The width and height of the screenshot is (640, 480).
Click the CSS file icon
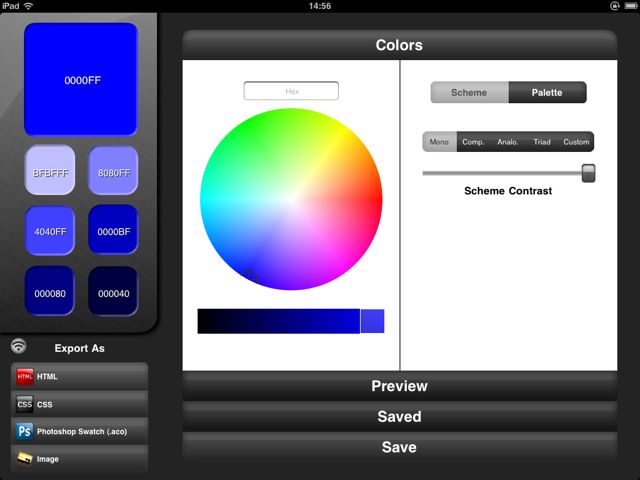pyautogui.click(x=24, y=404)
